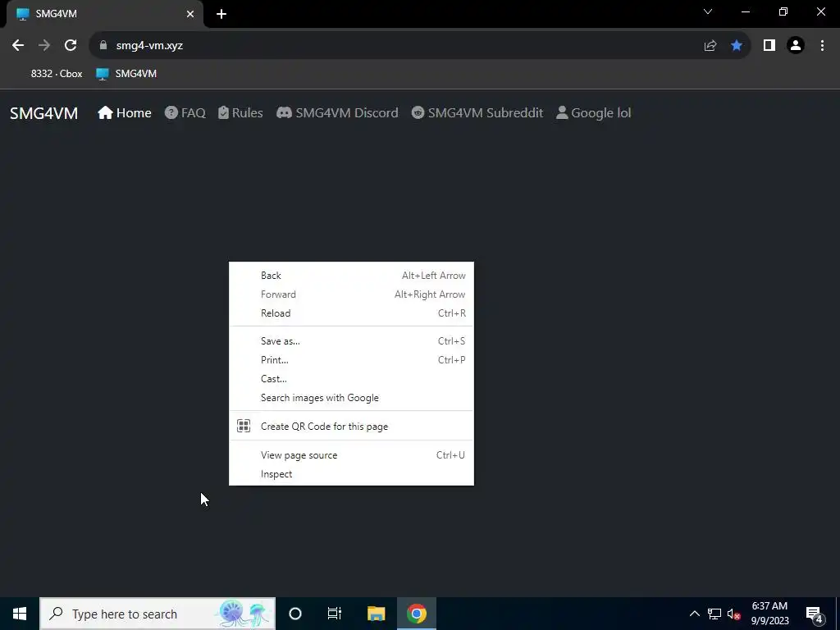Select Save as... from the context menu

[x=351, y=341]
